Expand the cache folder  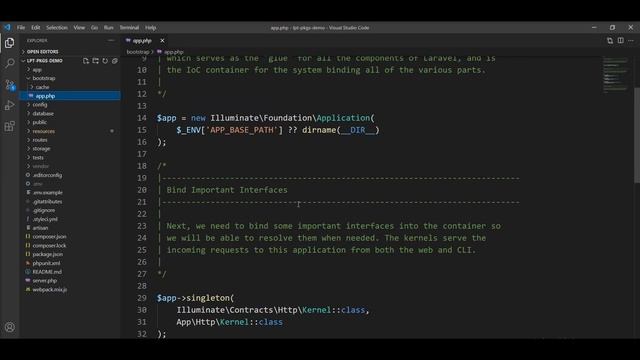pyautogui.click(x=70, y=87)
